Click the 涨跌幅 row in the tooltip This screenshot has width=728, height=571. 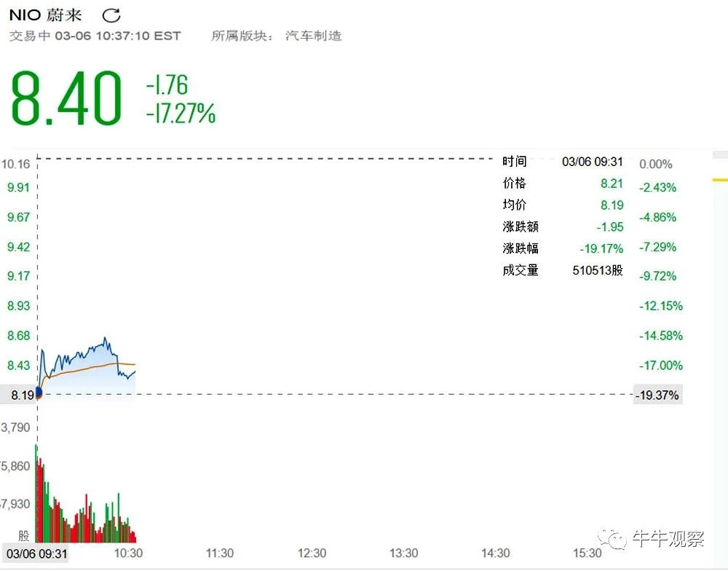click(x=563, y=248)
